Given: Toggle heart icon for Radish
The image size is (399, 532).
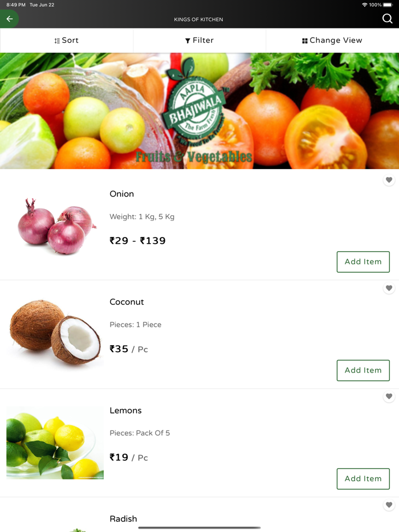Looking at the screenshot, I should 389,505.
